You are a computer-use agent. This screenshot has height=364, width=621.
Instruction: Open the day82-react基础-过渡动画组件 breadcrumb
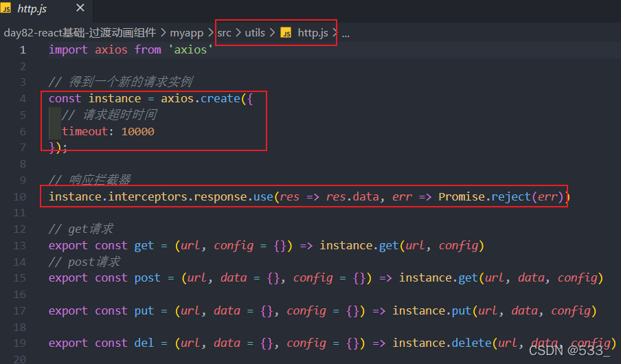click(x=80, y=33)
